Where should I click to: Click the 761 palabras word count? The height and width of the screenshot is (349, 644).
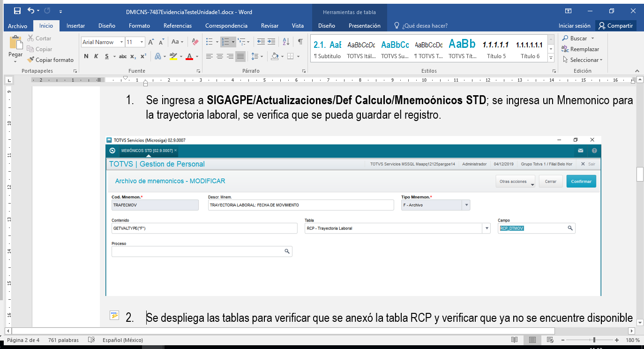click(64, 340)
